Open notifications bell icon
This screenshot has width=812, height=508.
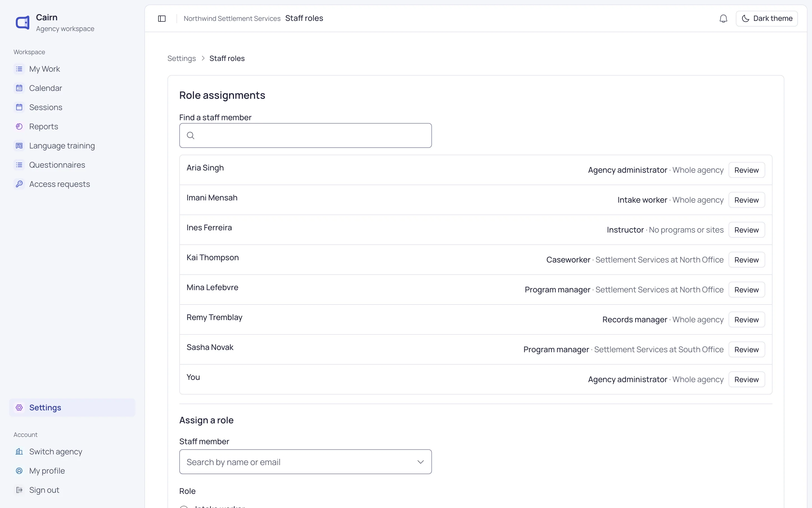[x=723, y=18]
